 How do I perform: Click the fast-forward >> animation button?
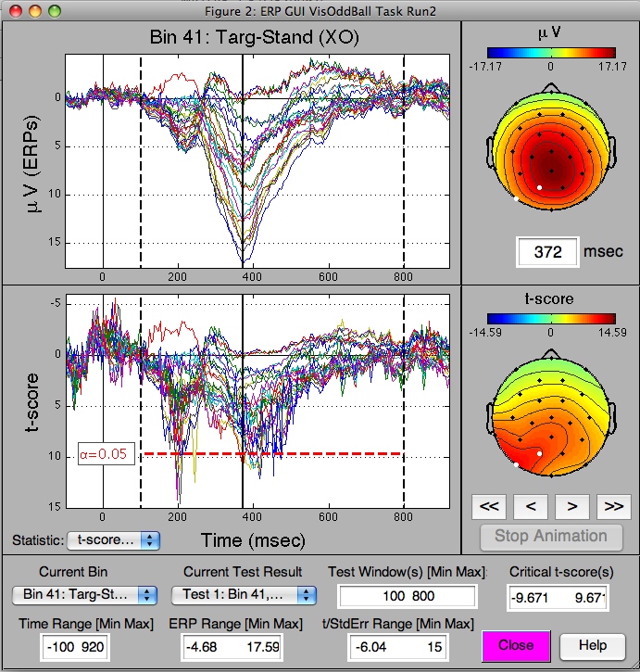pos(612,506)
